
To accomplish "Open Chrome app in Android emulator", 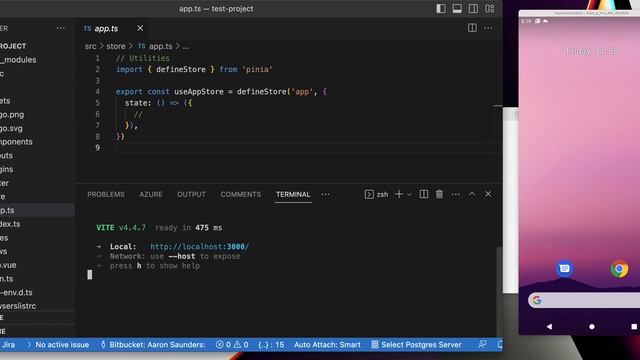I will pos(619,269).
